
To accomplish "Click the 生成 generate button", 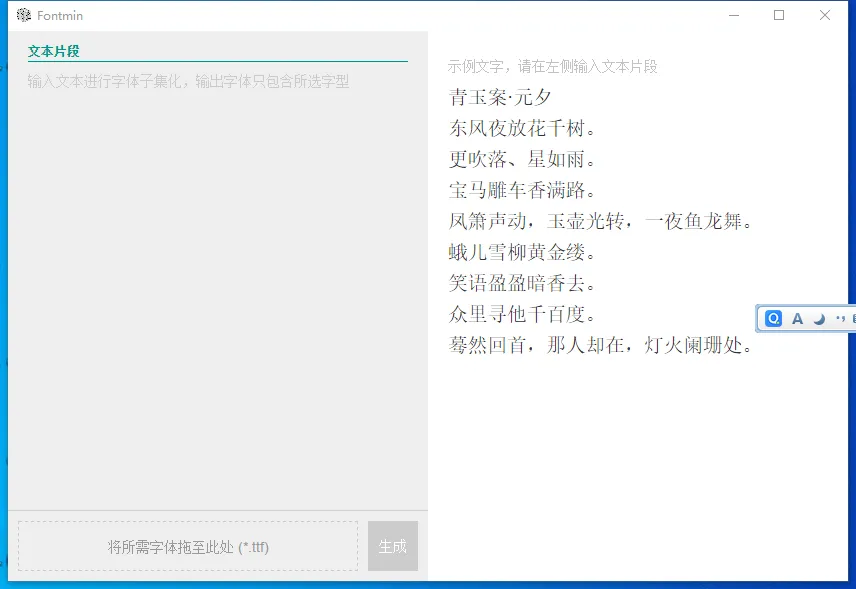I will (393, 546).
